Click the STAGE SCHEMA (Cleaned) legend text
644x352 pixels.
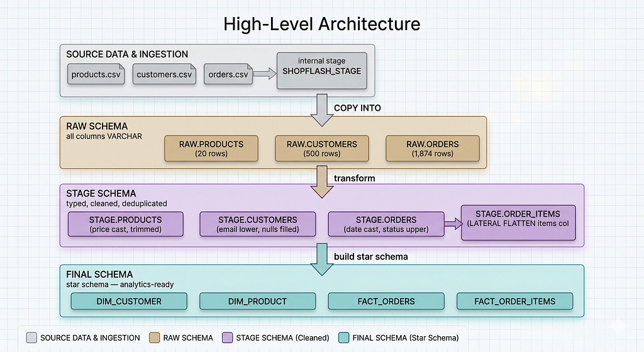pyautogui.click(x=282, y=338)
